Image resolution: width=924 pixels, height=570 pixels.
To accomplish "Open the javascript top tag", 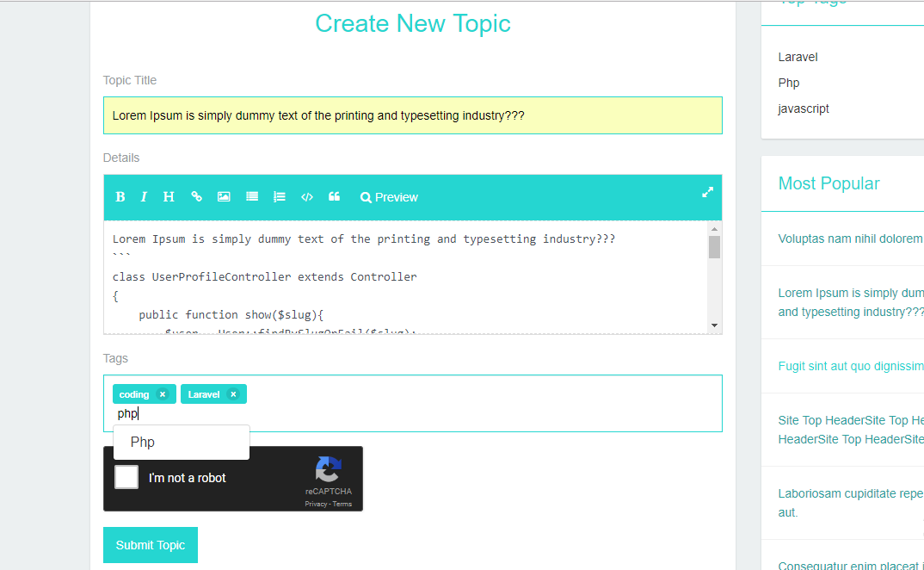I will [804, 108].
